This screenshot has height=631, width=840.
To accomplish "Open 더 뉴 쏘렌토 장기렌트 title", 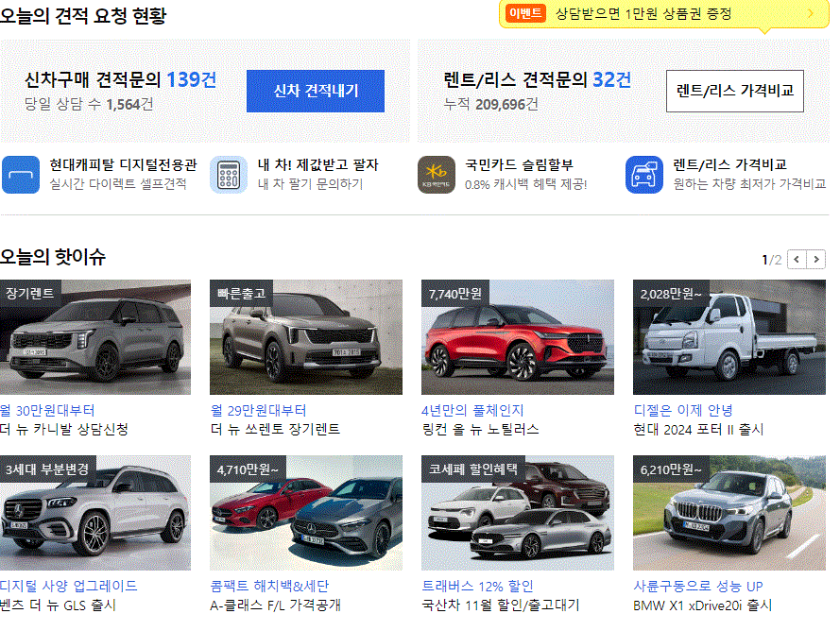I will click(275, 430).
